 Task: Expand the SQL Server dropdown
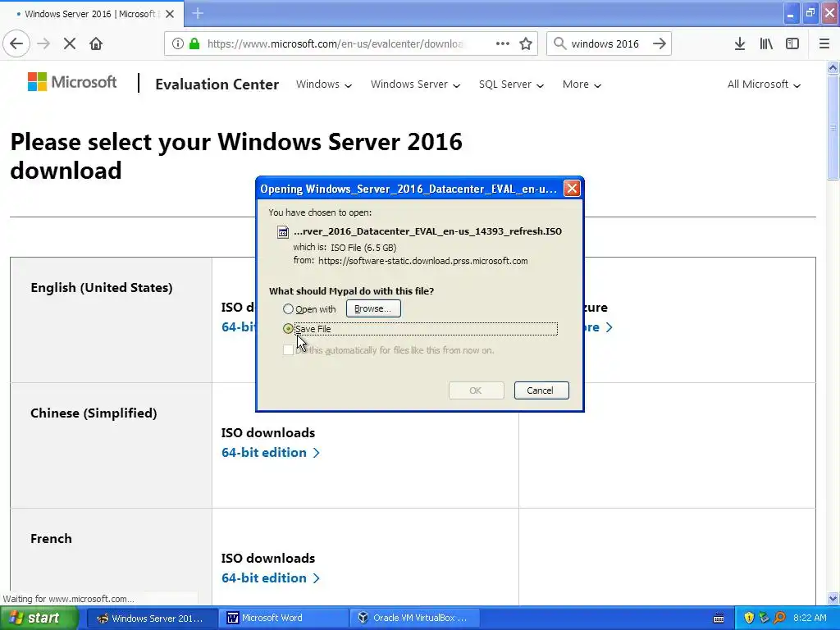point(511,84)
